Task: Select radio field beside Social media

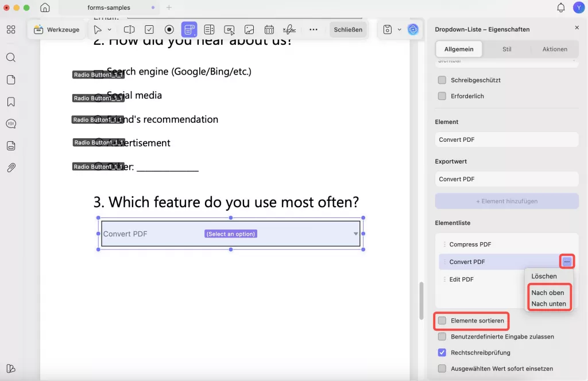Action: (x=98, y=98)
